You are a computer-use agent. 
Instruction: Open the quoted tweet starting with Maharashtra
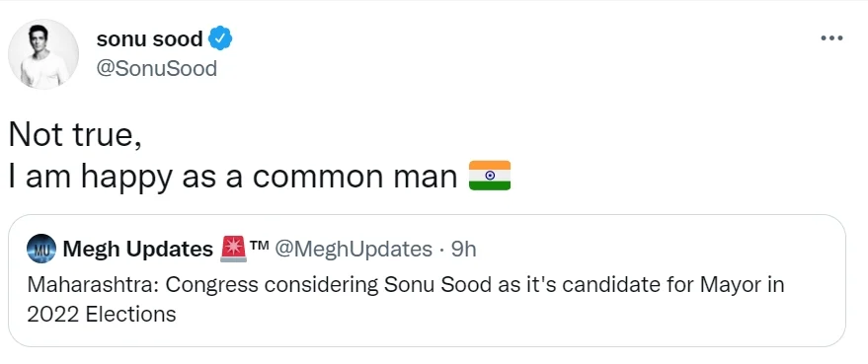pos(427,280)
